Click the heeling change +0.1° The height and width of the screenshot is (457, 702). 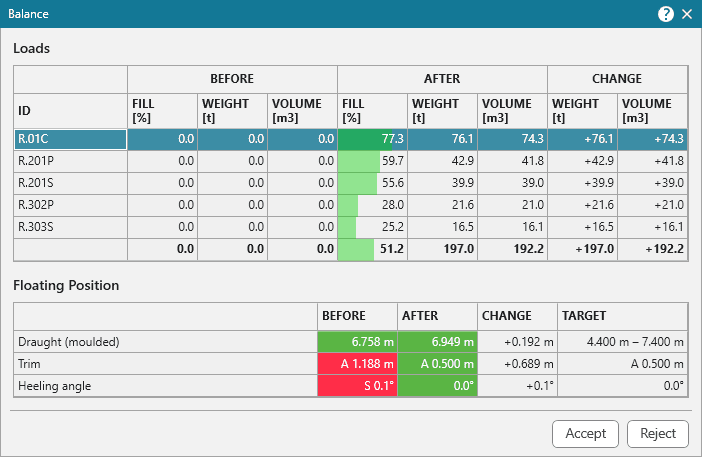518,386
